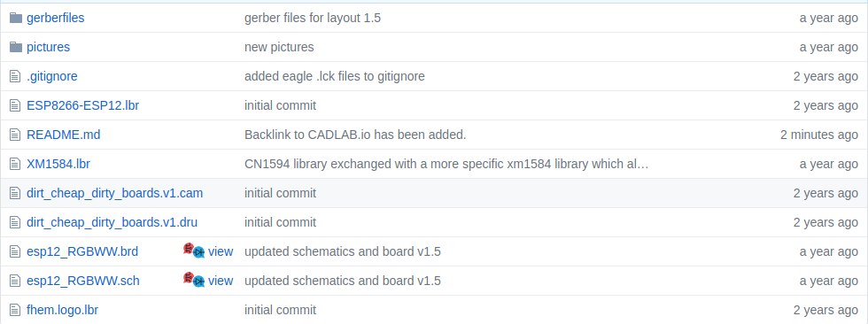
Task: Click the CADLAB icon next to esp12_RGBWW.brd
Action: coord(194,251)
